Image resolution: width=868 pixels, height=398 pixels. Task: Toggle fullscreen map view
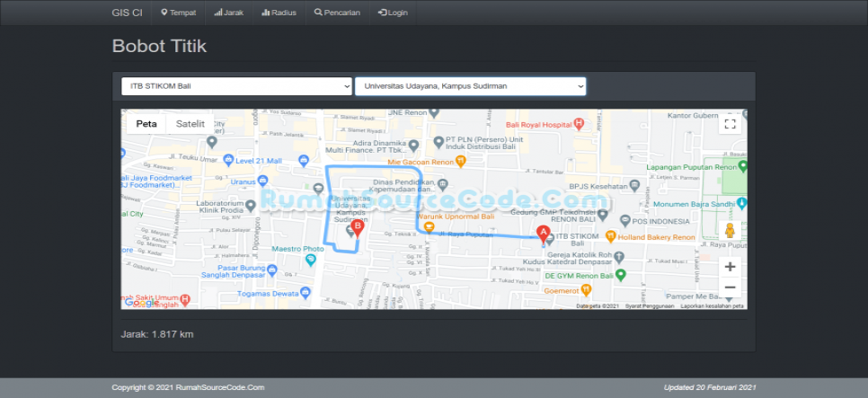coord(730,124)
